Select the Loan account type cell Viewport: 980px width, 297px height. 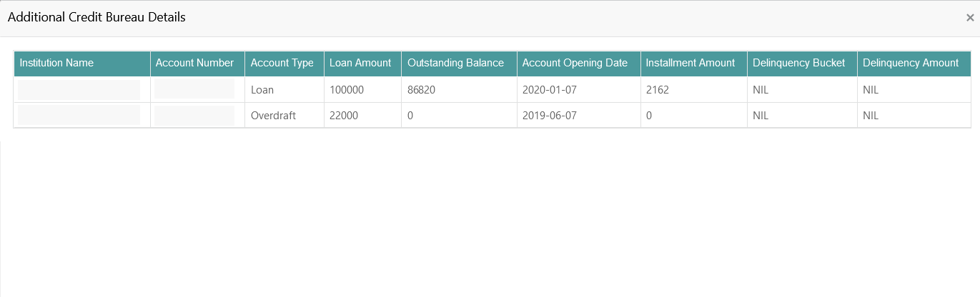[x=262, y=90]
